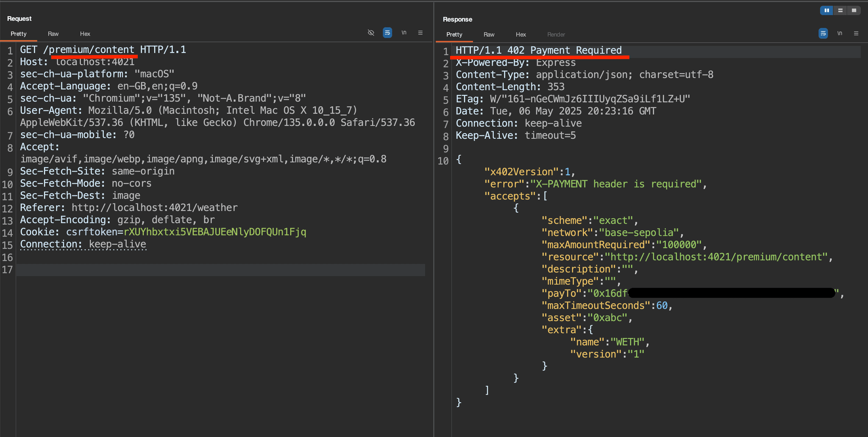Image resolution: width=868 pixels, height=437 pixels.
Task: Select side-by-side split layout icon
Action: (826, 11)
